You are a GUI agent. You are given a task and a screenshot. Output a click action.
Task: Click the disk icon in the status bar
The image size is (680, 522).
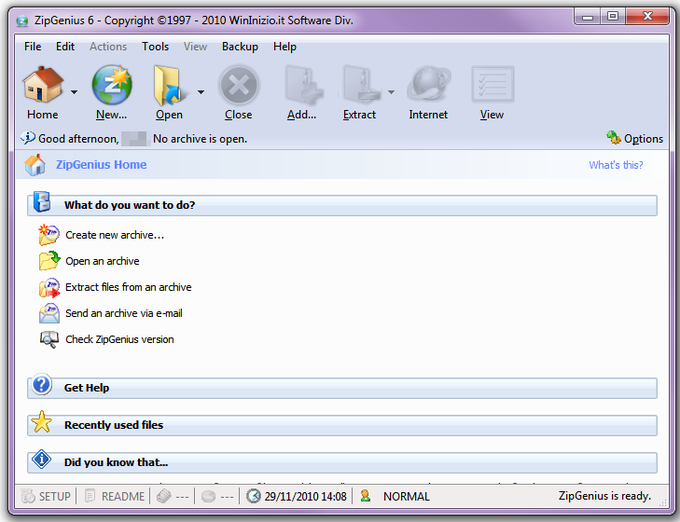tap(209, 496)
